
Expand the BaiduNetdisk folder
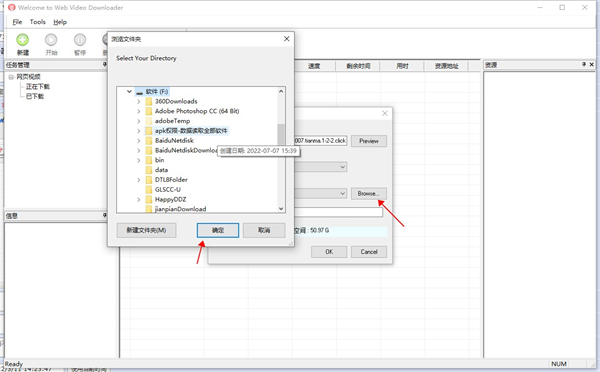click(139, 140)
